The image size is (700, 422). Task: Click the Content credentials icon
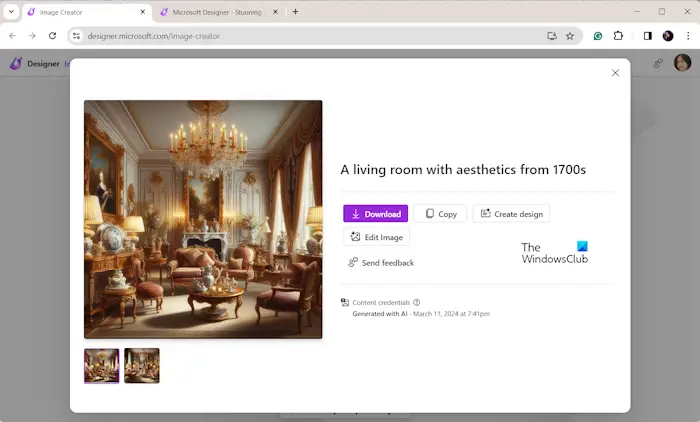tap(345, 302)
